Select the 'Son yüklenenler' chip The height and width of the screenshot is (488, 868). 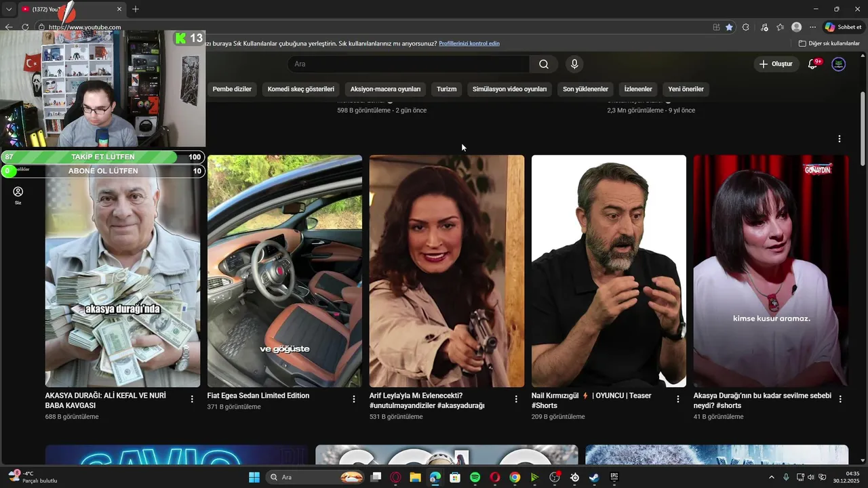pos(585,89)
